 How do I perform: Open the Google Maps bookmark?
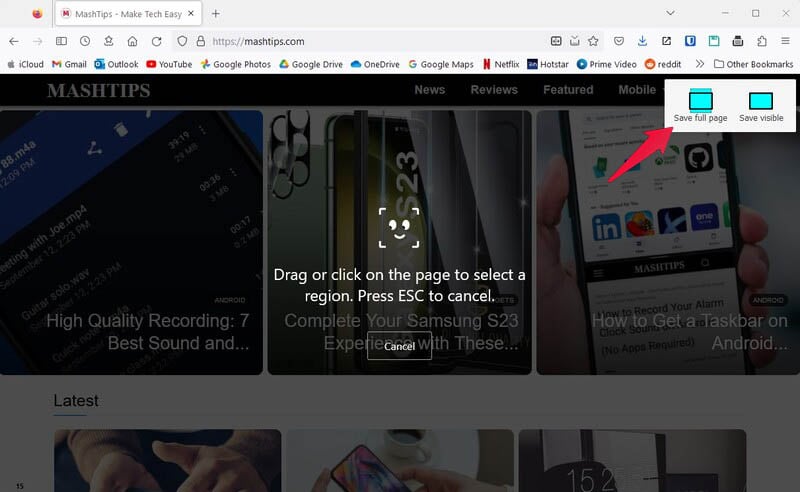pos(441,64)
